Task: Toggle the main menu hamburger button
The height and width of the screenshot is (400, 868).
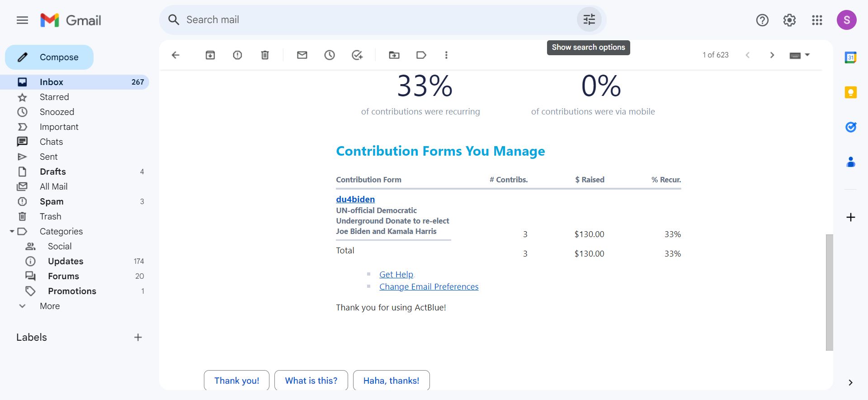Action: (x=22, y=20)
